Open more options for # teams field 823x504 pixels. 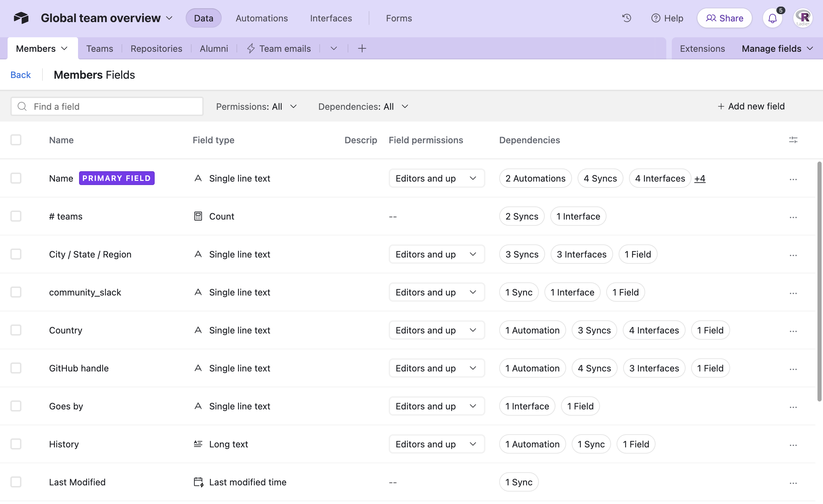[x=793, y=217]
